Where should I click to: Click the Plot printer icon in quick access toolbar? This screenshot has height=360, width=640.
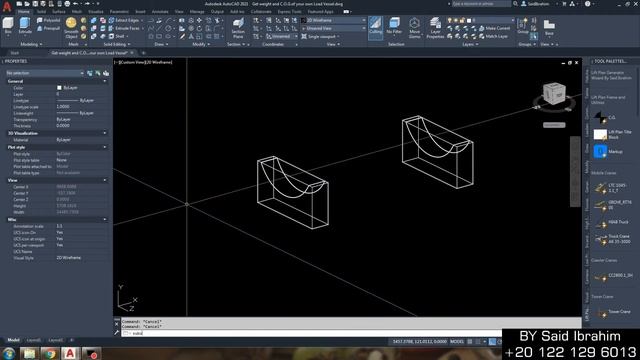click(67, 4)
